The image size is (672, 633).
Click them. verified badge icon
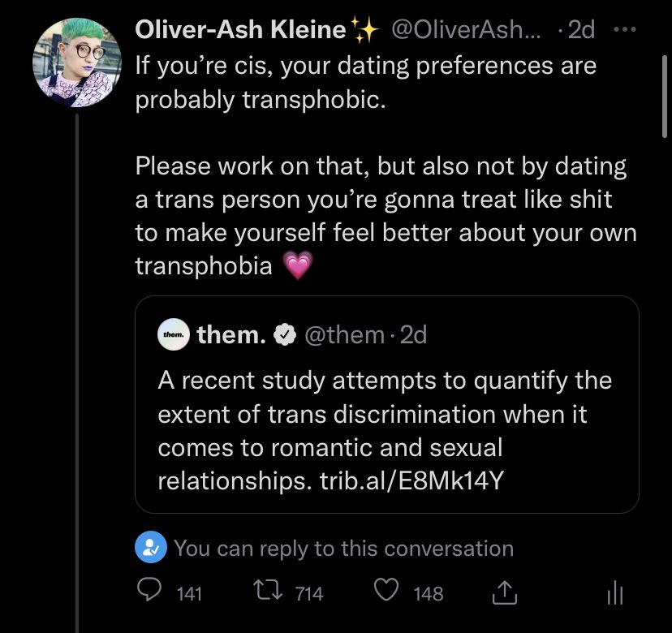(285, 335)
